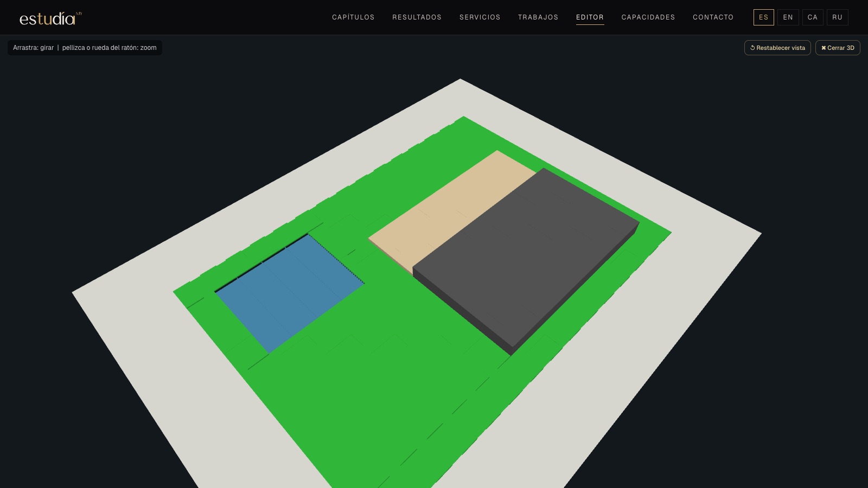
Task: Switch language to RU
Action: pyautogui.click(x=837, y=17)
